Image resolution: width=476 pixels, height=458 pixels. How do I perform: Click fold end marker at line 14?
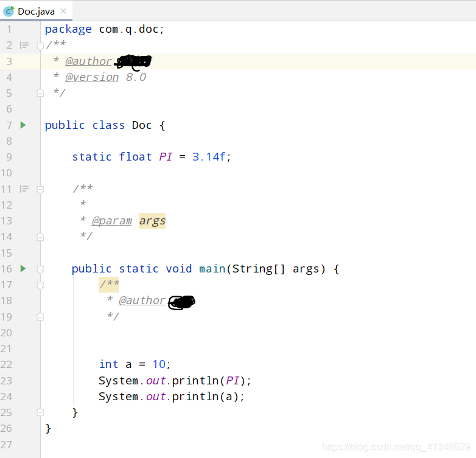[x=40, y=237]
